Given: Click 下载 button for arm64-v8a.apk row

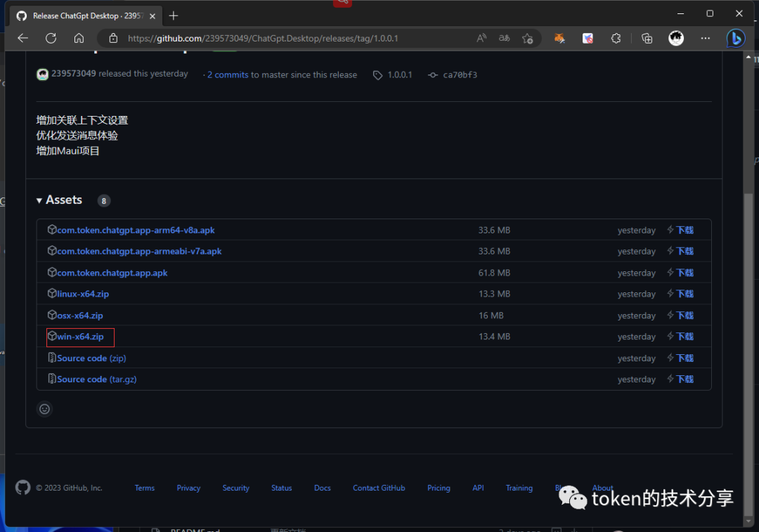Looking at the screenshot, I should 680,230.
